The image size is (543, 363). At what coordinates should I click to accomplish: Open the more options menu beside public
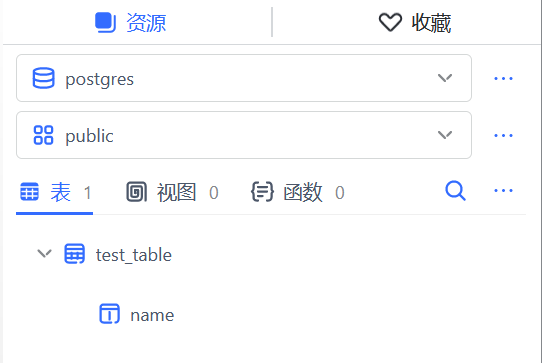[503, 135]
